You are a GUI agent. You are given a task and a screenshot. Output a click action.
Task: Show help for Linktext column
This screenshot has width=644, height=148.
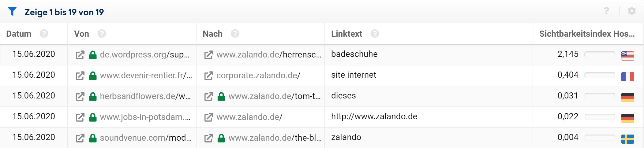(x=375, y=34)
